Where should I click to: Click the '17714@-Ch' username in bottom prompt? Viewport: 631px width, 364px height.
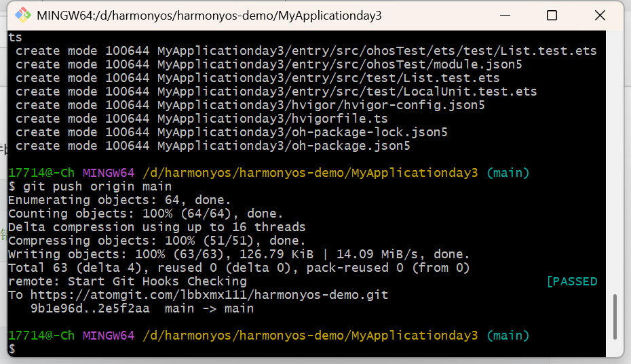click(x=41, y=336)
